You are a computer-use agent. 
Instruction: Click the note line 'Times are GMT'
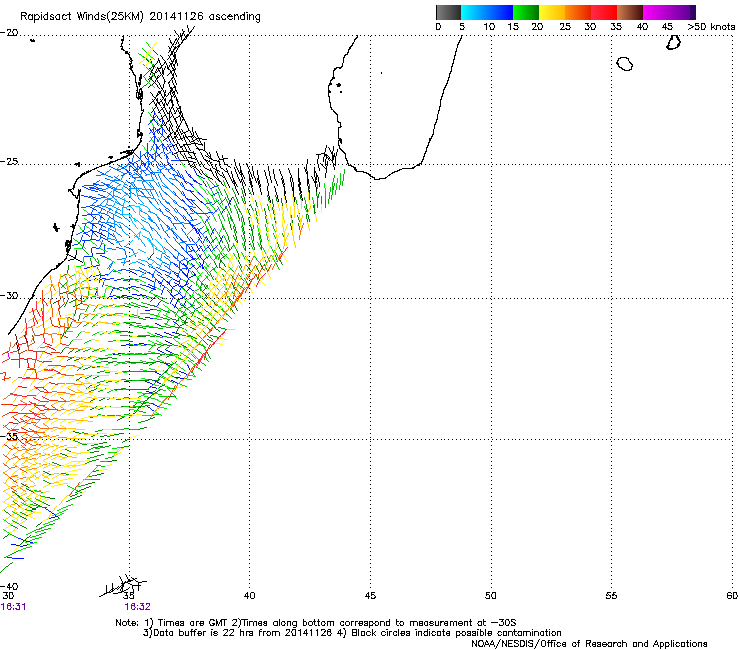(x=193, y=623)
